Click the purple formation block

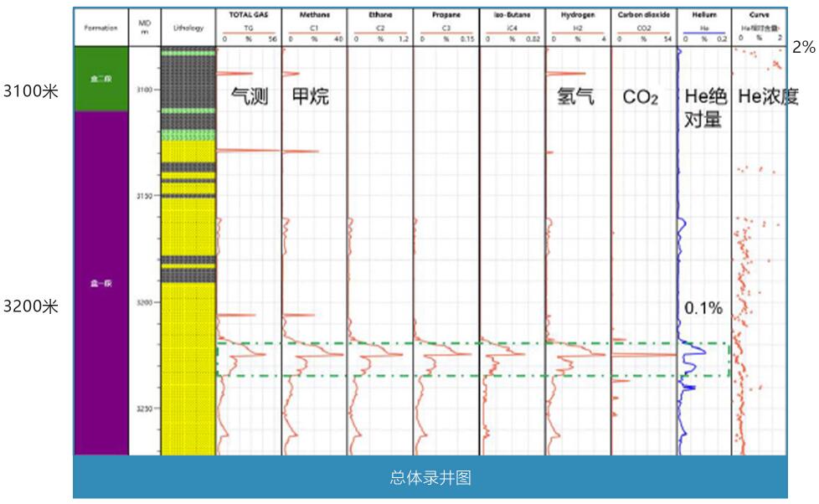[x=100, y=283]
